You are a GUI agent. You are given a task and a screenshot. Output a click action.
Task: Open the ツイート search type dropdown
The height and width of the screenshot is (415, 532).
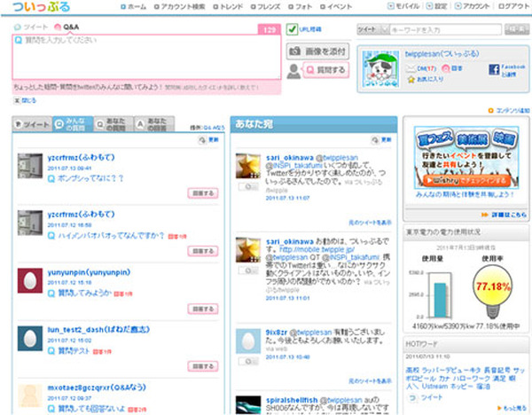click(373, 29)
